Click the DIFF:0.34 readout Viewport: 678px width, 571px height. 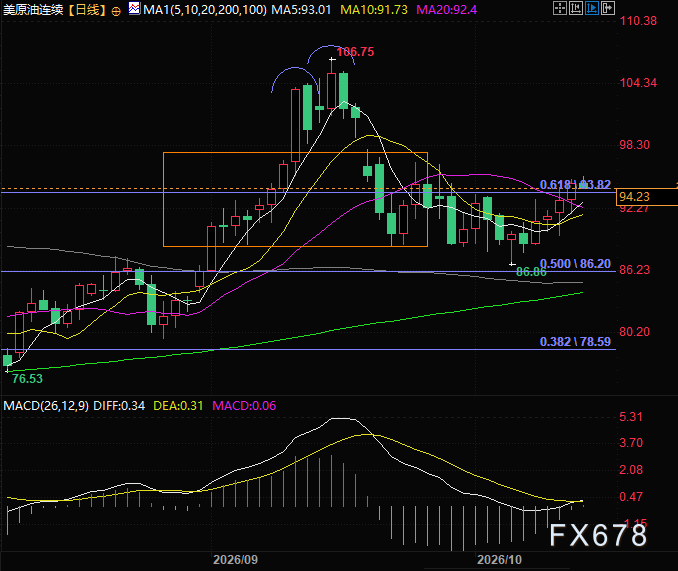click(119, 405)
